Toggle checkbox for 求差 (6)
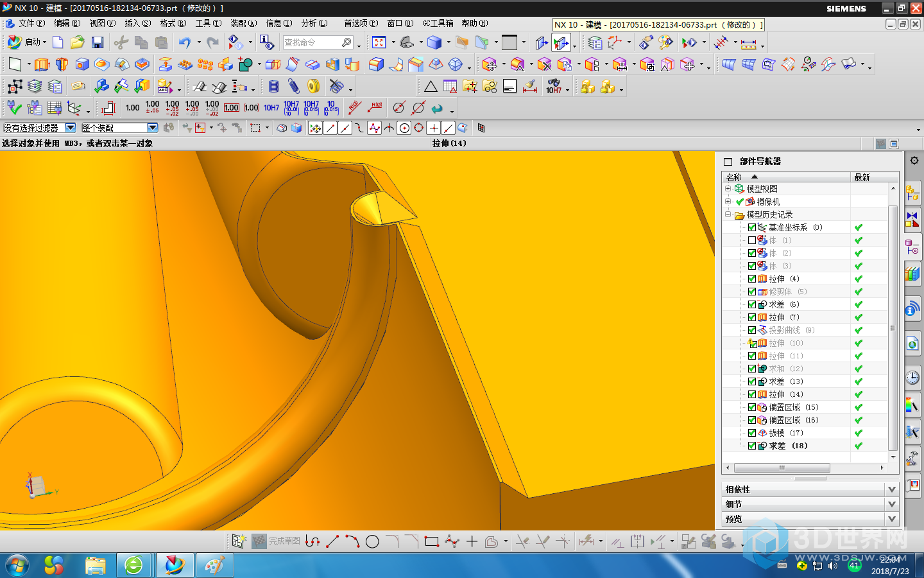Screen dimensions: 924x578 point(752,304)
